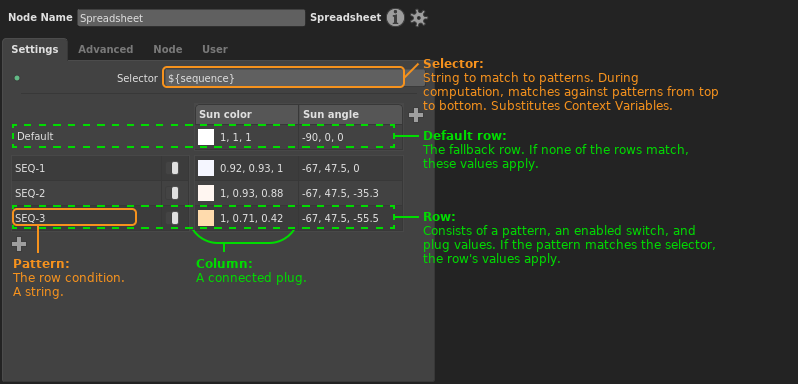This screenshot has height=384, width=798.
Task: Toggle the SEQ-2 row enabled switch
Action: [175, 193]
